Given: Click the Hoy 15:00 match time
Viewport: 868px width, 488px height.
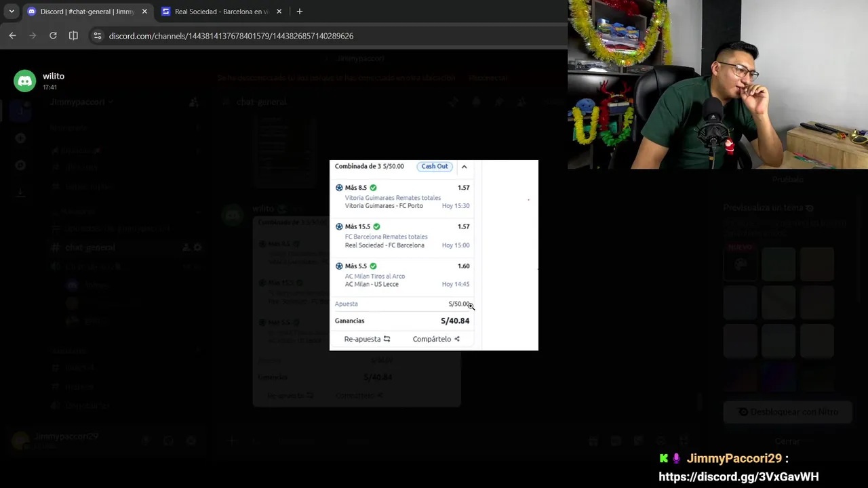Looking at the screenshot, I should [x=456, y=245].
